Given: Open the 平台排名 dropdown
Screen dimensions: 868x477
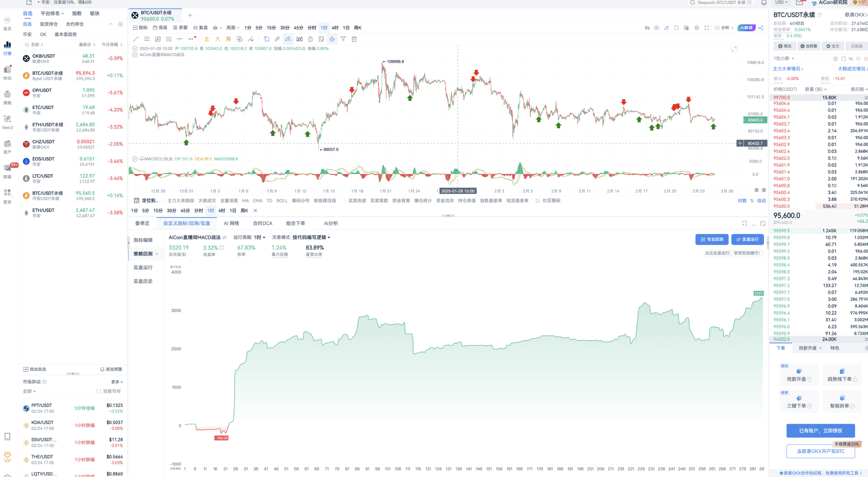Looking at the screenshot, I should coord(52,13).
